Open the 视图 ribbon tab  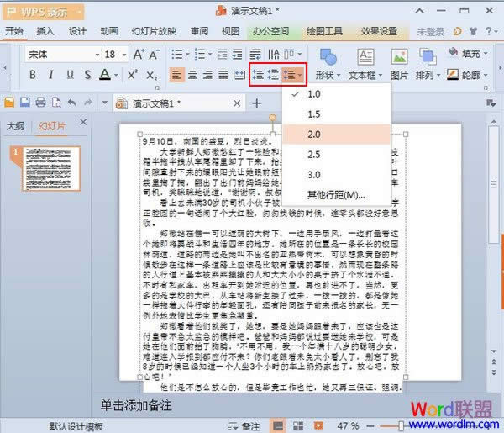point(230,31)
